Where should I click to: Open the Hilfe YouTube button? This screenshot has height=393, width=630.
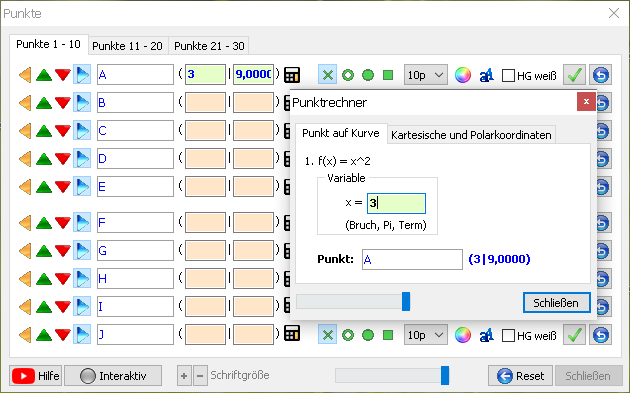coord(36,376)
